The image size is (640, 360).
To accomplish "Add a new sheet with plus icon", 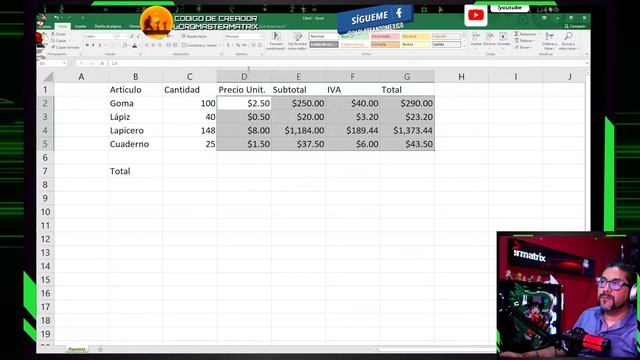I will (100, 349).
